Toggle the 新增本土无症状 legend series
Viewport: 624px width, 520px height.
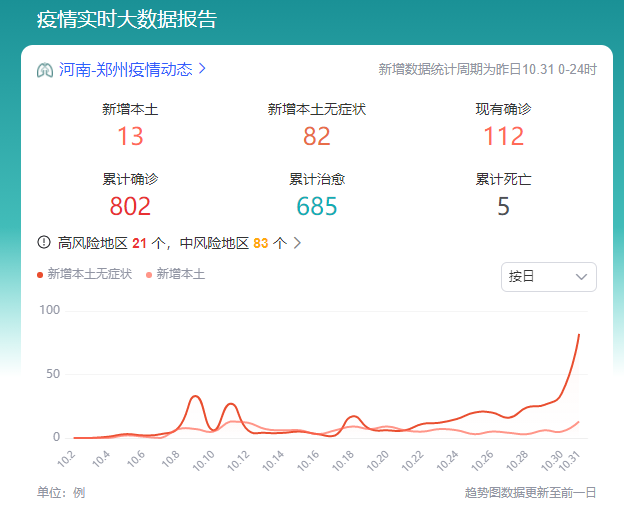click(x=84, y=274)
